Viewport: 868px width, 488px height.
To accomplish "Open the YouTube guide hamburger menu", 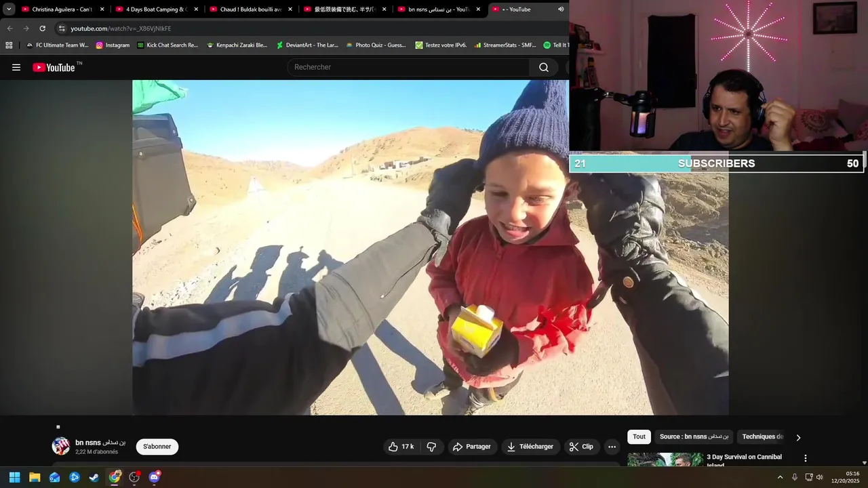I will point(16,67).
